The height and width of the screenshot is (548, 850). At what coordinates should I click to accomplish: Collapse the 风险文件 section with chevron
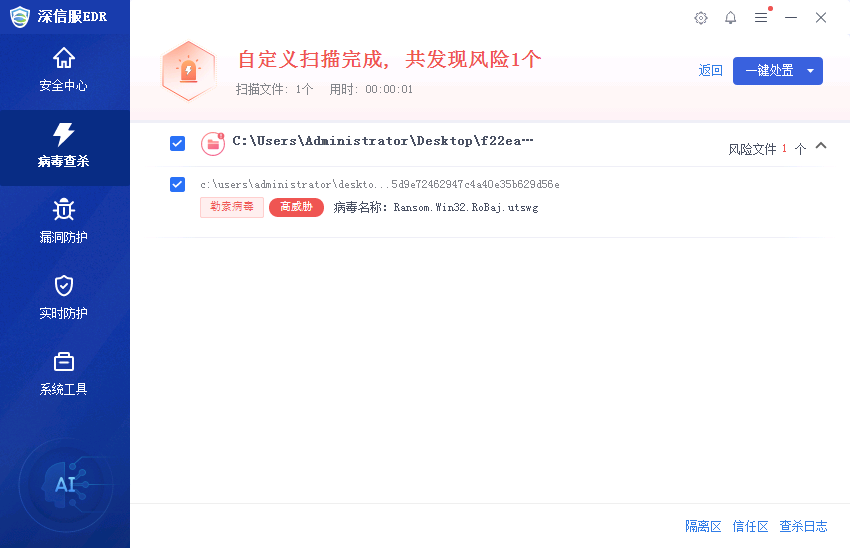click(x=821, y=145)
